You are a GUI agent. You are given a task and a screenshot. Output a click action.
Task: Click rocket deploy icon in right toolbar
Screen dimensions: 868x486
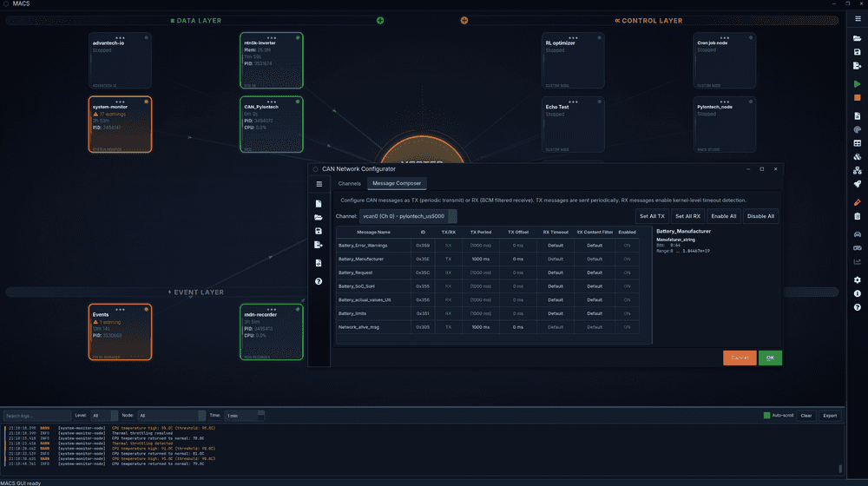click(x=858, y=184)
